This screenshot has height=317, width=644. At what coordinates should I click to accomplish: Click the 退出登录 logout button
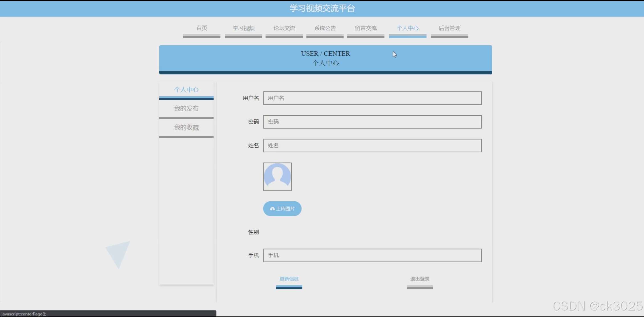419,279
